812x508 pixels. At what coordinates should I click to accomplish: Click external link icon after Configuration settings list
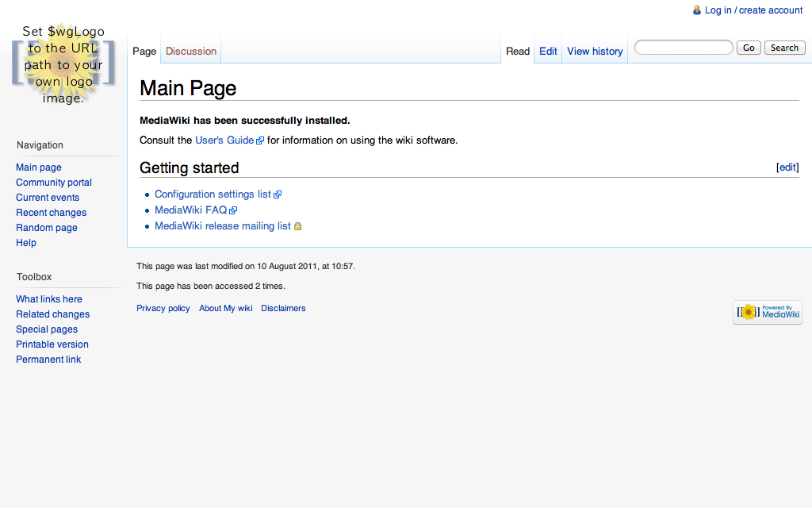point(278,194)
